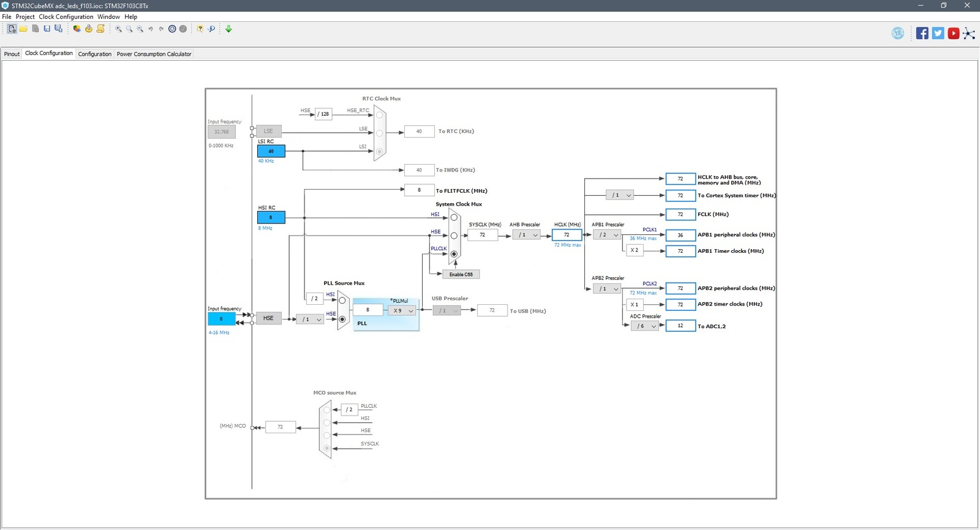The height and width of the screenshot is (530, 980).
Task: Select PLLCLK radio in MCO source Mux
Action: click(x=327, y=410)
